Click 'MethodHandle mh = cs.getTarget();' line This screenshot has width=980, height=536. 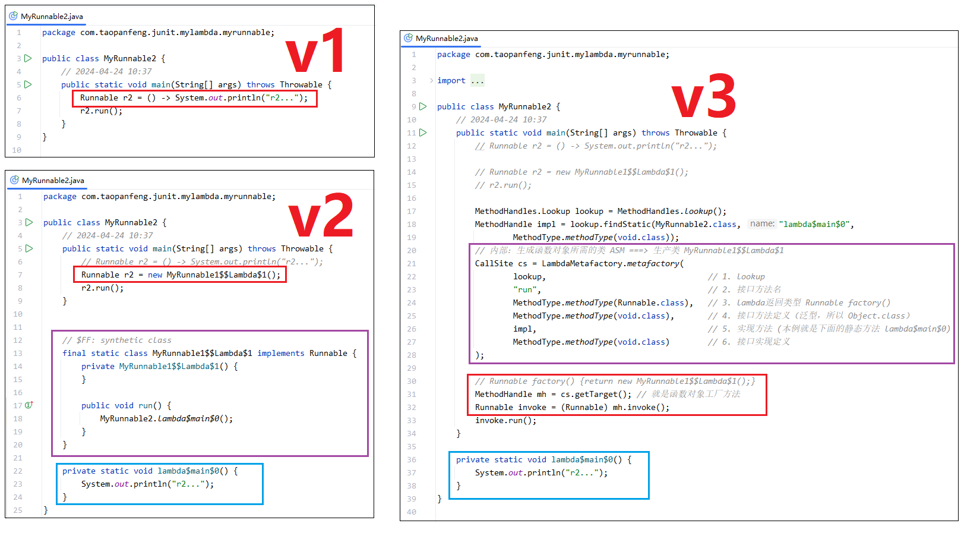[x=553, y=395]
